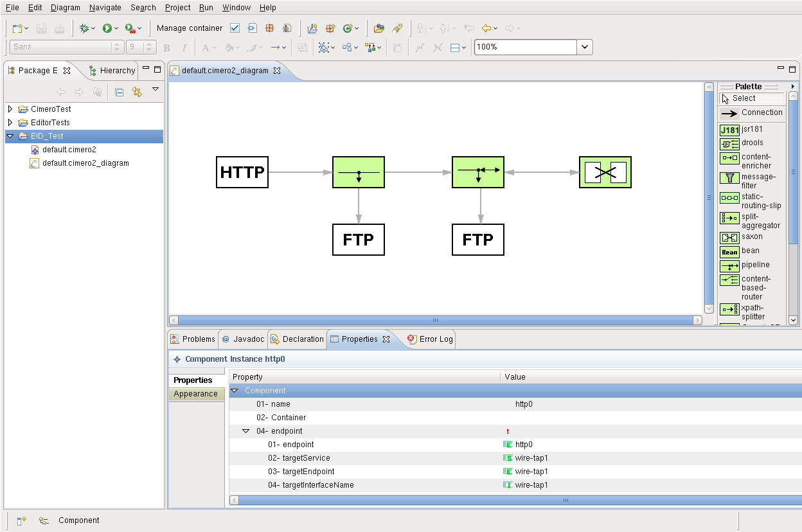Switch to the Declaration tab
This screenshot has width=802, height=532.
297,339
